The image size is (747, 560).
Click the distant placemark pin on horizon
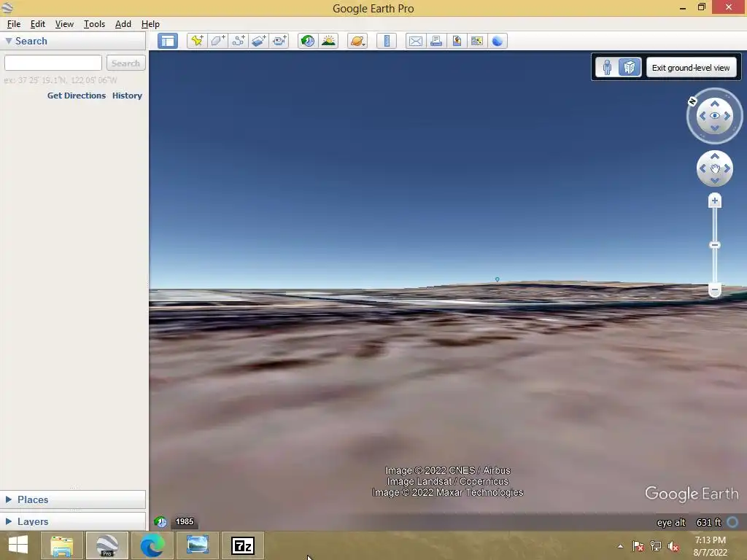497,279
